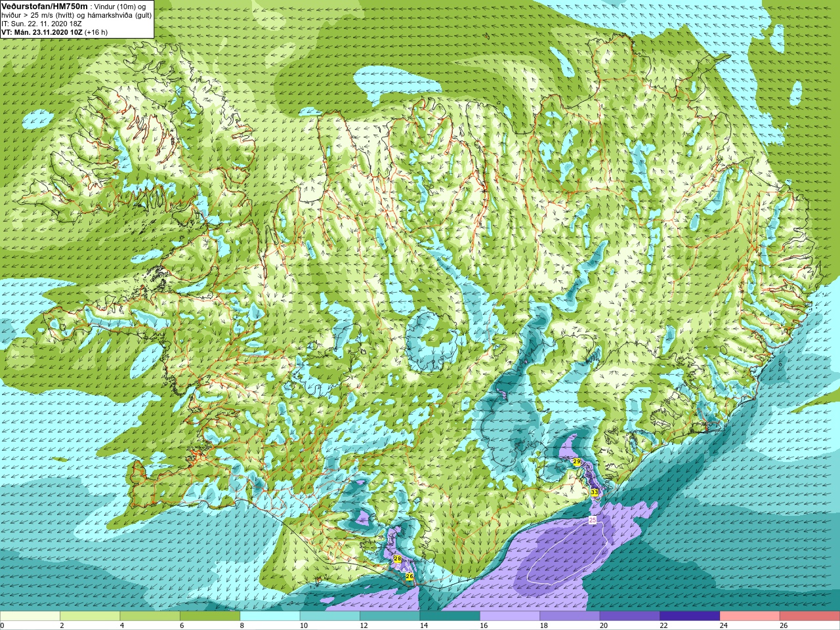
Task: Click the Veðurstofan/HM750m title text
Action: [x=45, y=6]
